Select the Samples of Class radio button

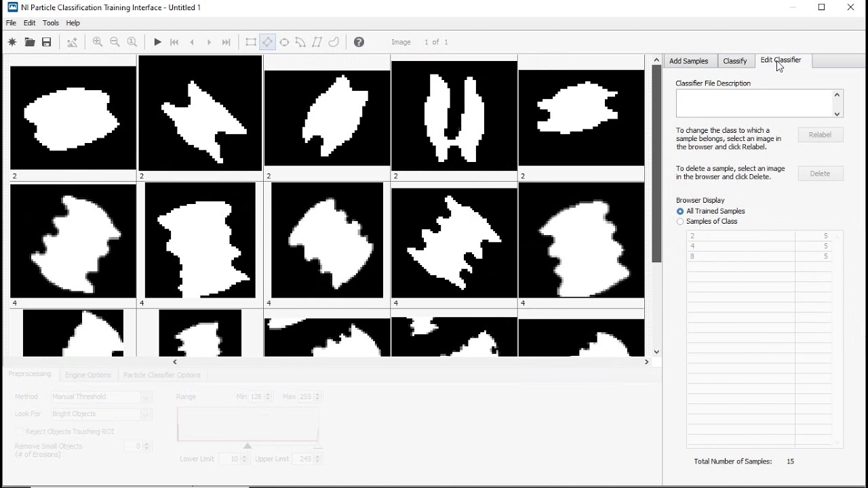(680, 222)
